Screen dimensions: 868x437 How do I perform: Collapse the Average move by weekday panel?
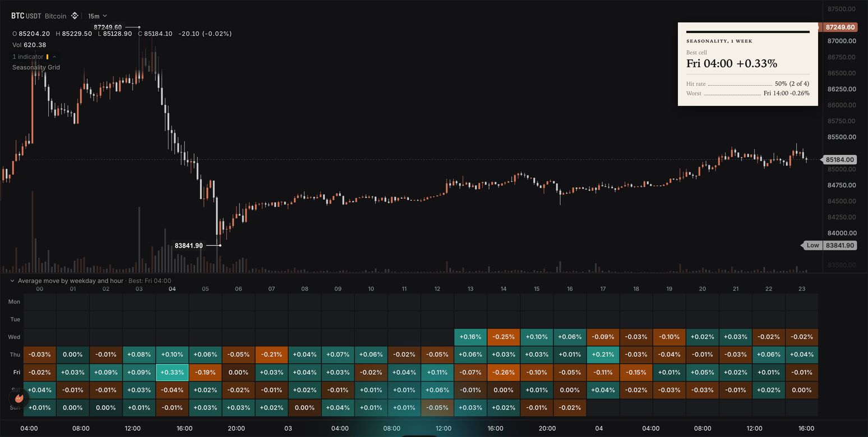(12, 281)
